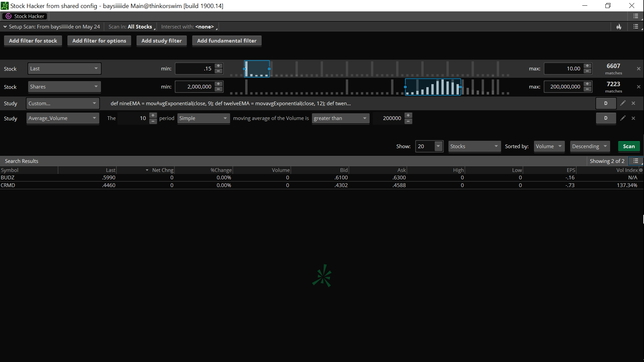The height and width of the screenshot is (362, 644).
Task: Increase the Shares max value
Action: pos(587,84)
